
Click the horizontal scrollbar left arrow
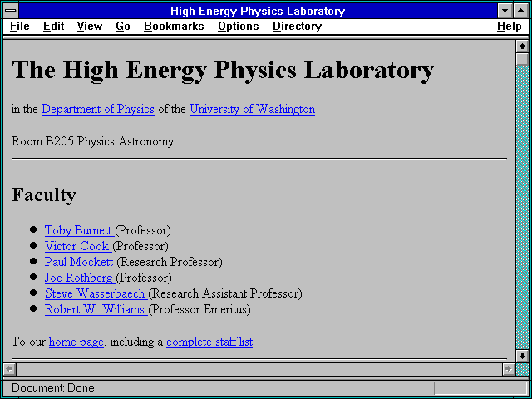(x=10, y=369)
